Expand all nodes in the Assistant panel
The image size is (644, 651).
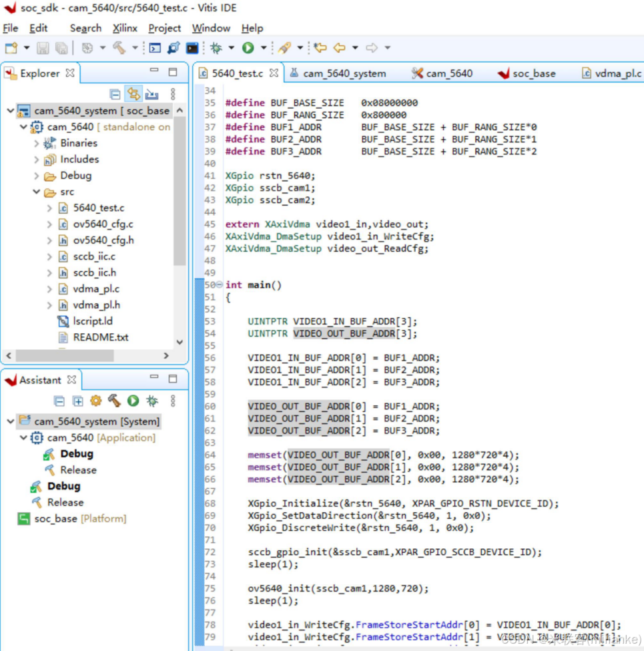coord(77,401)
